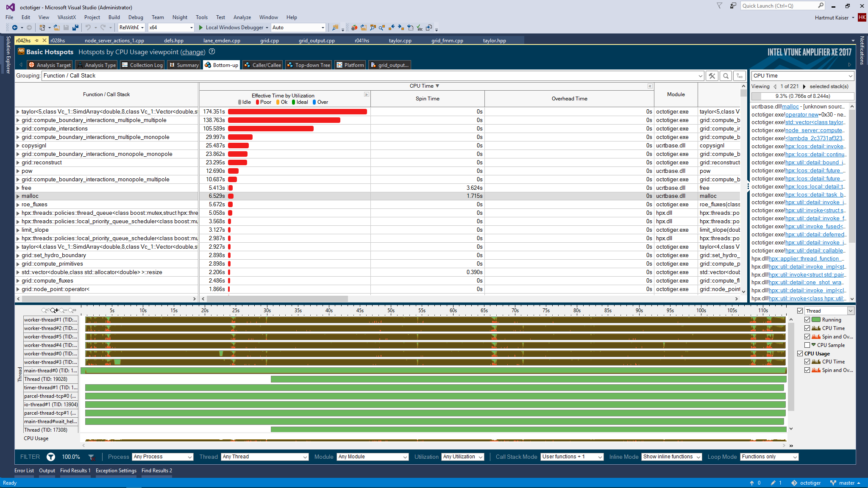Click the VTune bug toolbar icon

coord(354,28)
